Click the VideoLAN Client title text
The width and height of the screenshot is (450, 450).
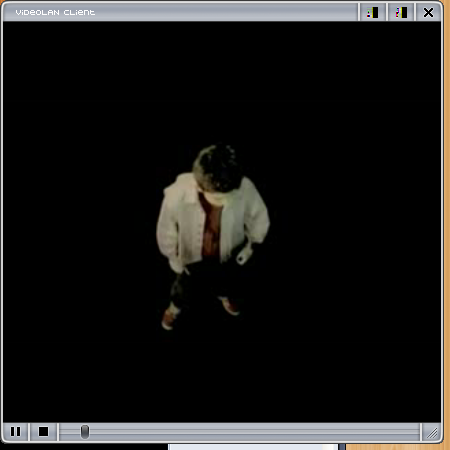coord(55,13)
